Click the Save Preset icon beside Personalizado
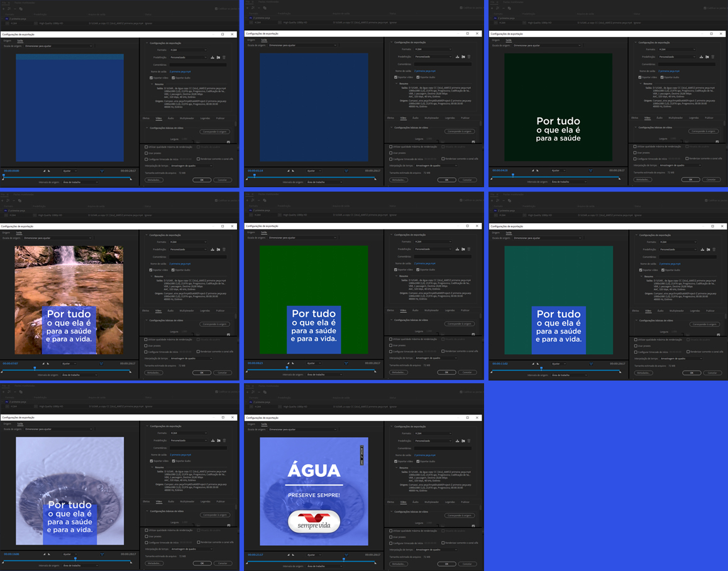This screenshot has height=571, width=728. (211, 57)
